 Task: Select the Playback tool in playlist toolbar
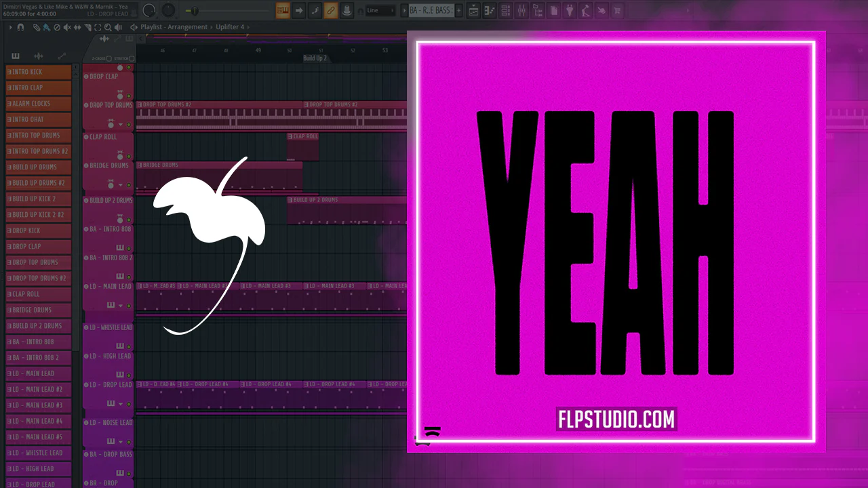tap(119, 27)
